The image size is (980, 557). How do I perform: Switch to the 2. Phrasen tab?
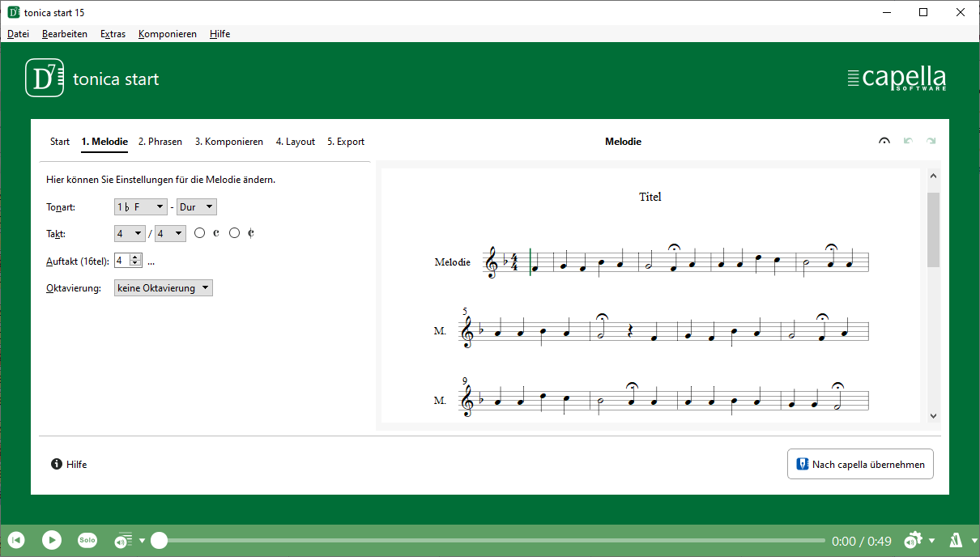click(x=160, y=142)
